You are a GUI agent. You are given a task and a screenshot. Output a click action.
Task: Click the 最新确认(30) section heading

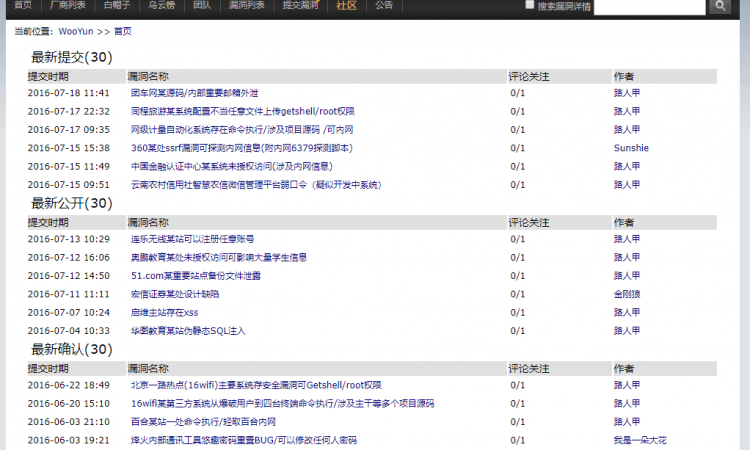72,350
